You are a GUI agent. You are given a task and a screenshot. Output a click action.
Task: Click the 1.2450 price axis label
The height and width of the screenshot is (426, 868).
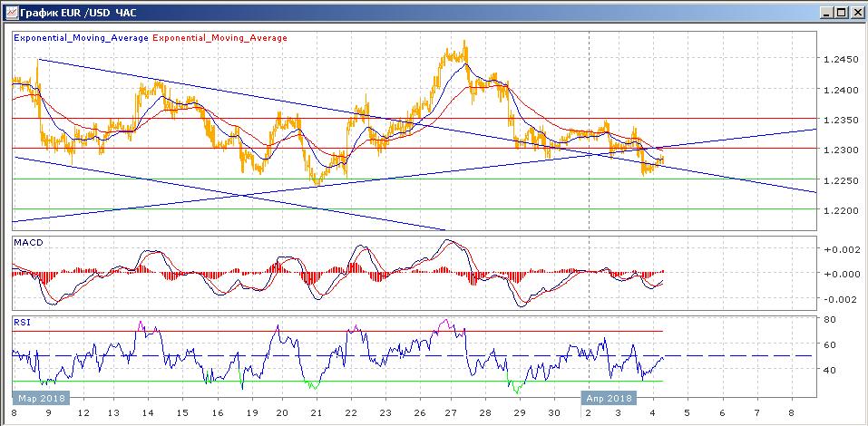[x=841, y=60]
